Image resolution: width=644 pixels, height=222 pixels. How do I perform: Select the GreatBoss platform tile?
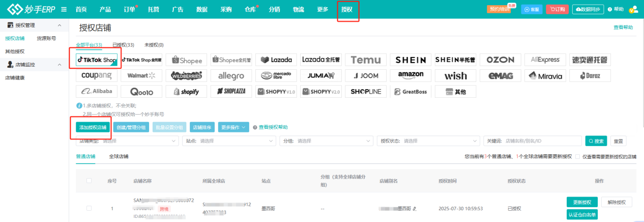click(410, 92)
